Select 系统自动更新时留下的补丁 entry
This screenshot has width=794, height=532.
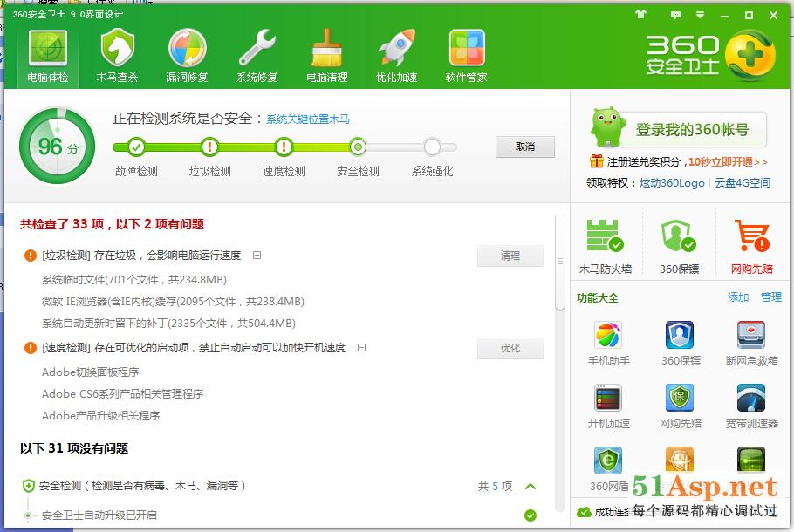168,324
